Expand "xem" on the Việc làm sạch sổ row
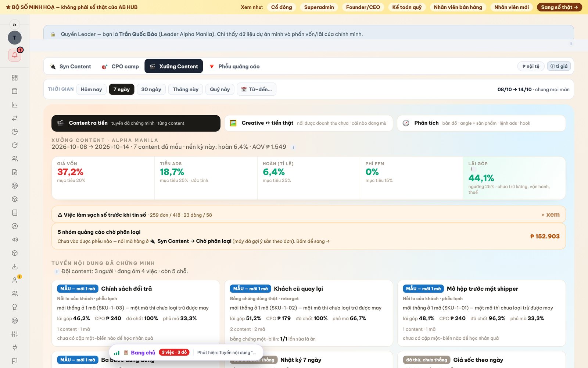Image resolution: width=588 pixels, height=368 pixels. [551, 215]
